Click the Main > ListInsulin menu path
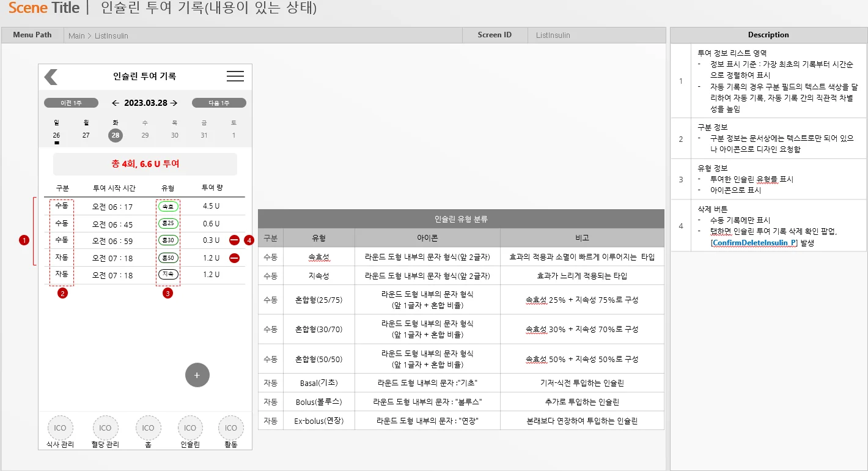The height and width of the screenshot is (471, 868). click(x=98, y=35)
